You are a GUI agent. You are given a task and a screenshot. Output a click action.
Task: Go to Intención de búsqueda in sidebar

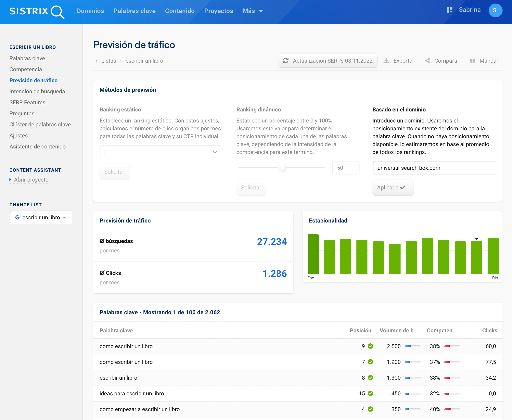coord(37,91)
